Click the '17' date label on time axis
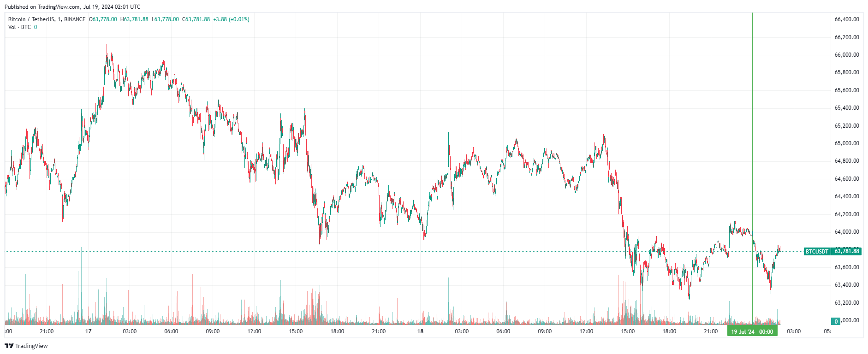Image resolution: width=868 pixels, height=354 pixels. [88, 331]
